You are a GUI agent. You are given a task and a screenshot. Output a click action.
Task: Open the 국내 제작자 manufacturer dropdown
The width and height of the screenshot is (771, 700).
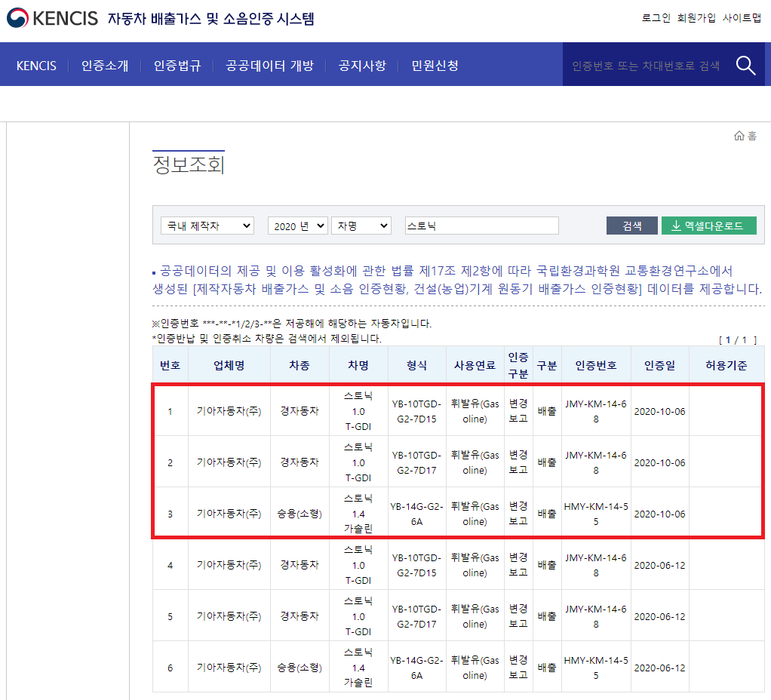pyautogui.click(x=207, y=226)
